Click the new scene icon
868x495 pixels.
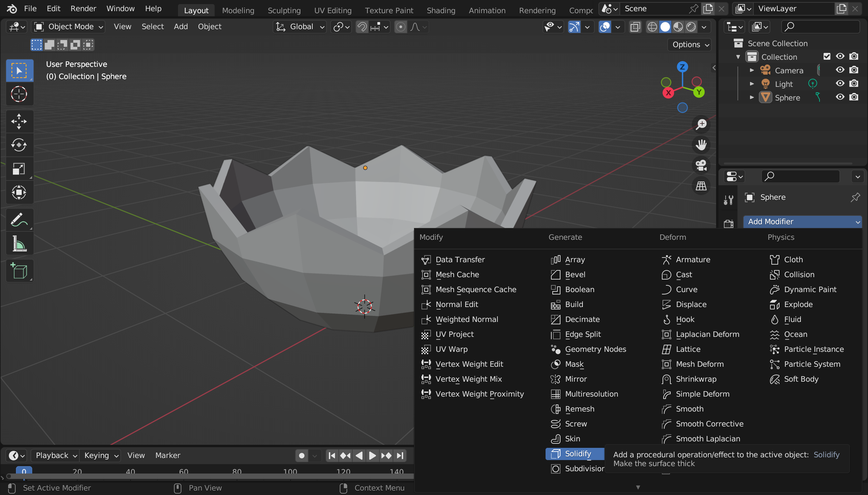(708, 8)
